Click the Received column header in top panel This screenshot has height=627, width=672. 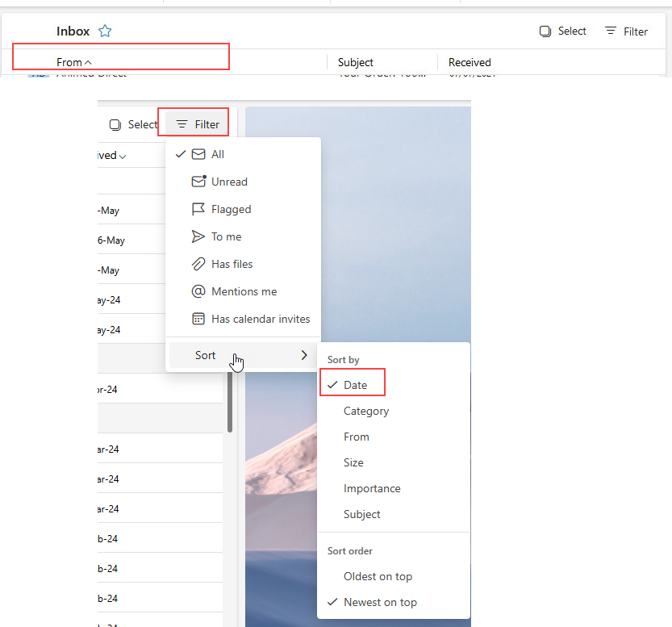tap(470, 62)
